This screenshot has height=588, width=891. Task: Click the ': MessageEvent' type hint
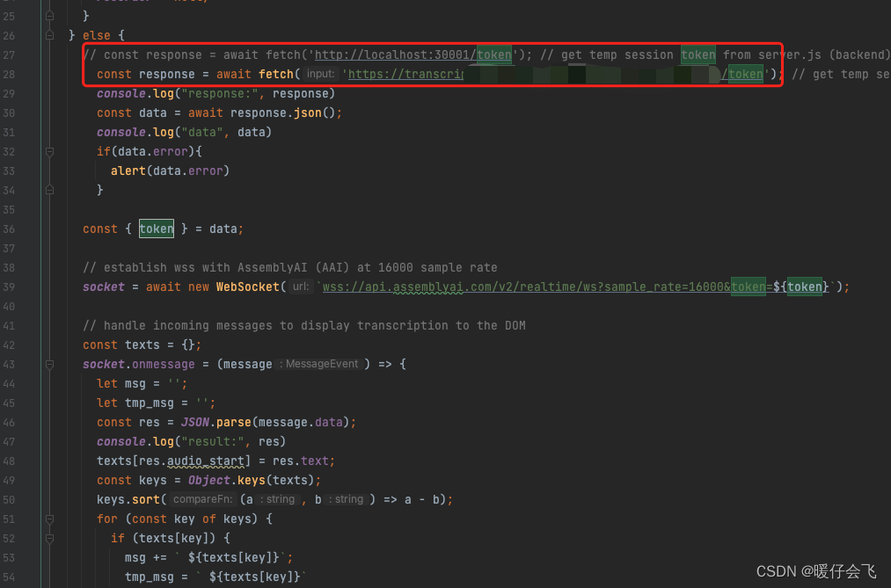click(x=318, y=364)
